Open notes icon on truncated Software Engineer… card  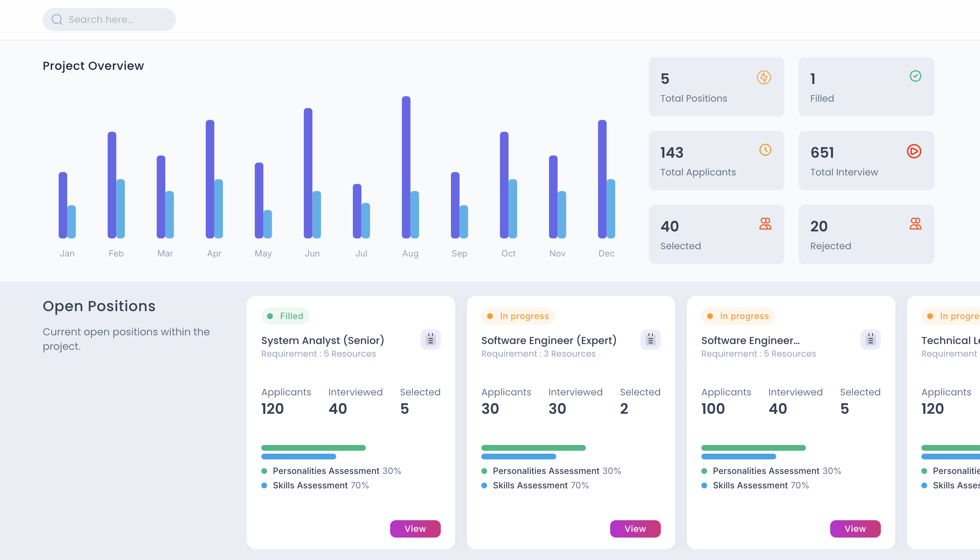point(871,340)
